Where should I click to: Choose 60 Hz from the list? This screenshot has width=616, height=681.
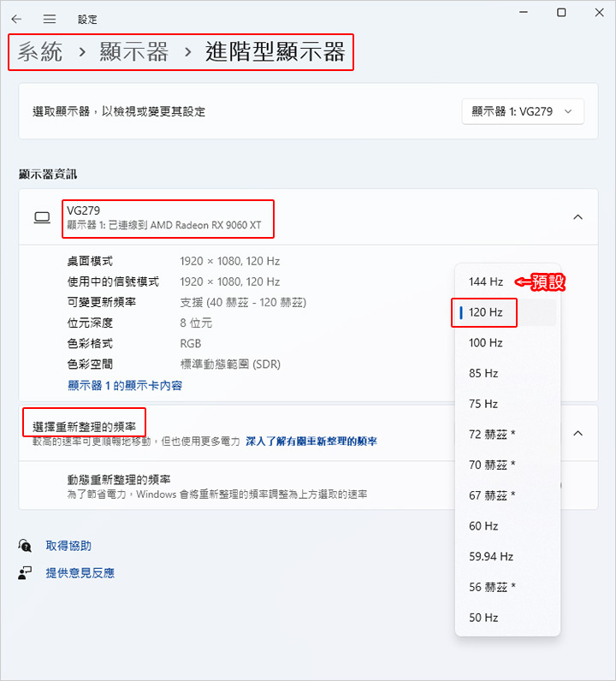pyautogui.click(x=507, y=526)
